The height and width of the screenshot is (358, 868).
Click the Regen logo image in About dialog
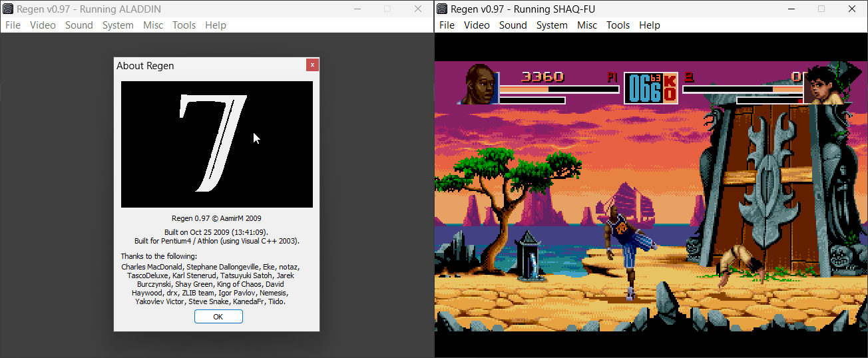point(217,144)
